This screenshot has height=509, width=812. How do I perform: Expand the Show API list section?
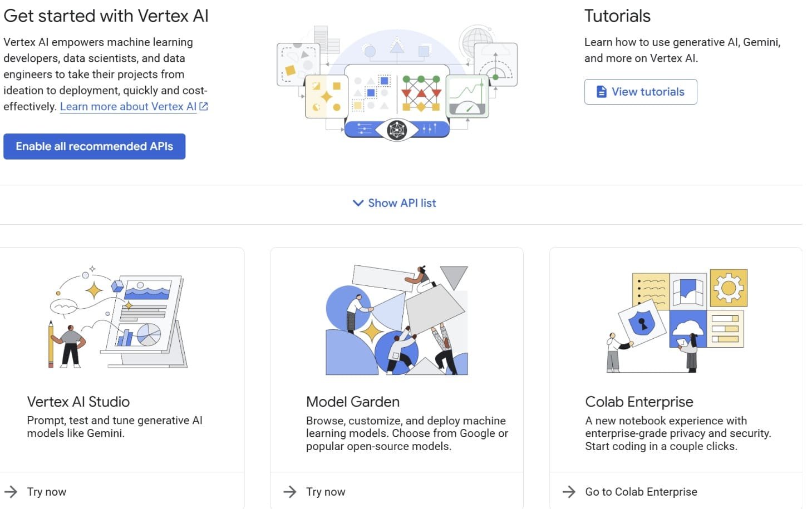[402, 203]
